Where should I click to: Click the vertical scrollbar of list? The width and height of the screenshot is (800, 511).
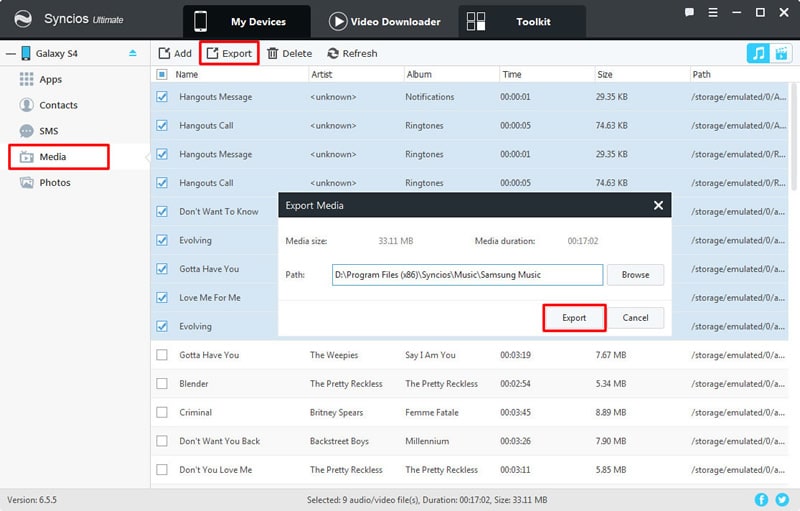click(x=794, y=138)
